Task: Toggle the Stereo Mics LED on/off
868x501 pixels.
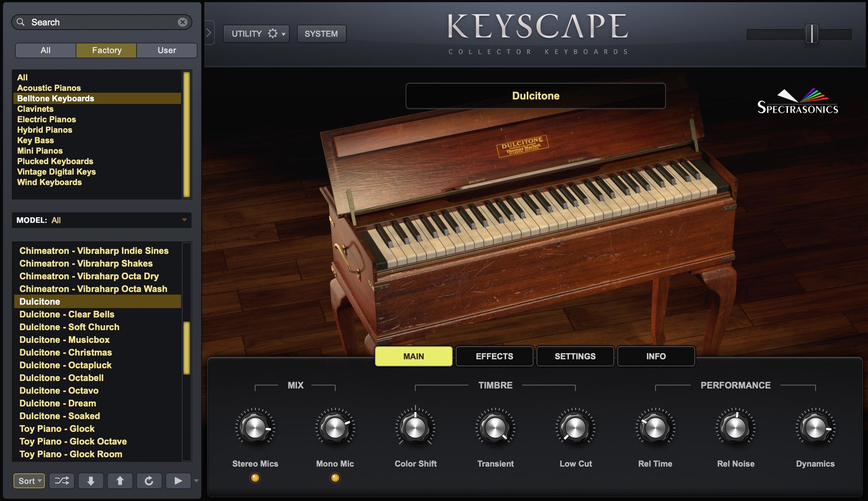Action: tap(255, 478)
